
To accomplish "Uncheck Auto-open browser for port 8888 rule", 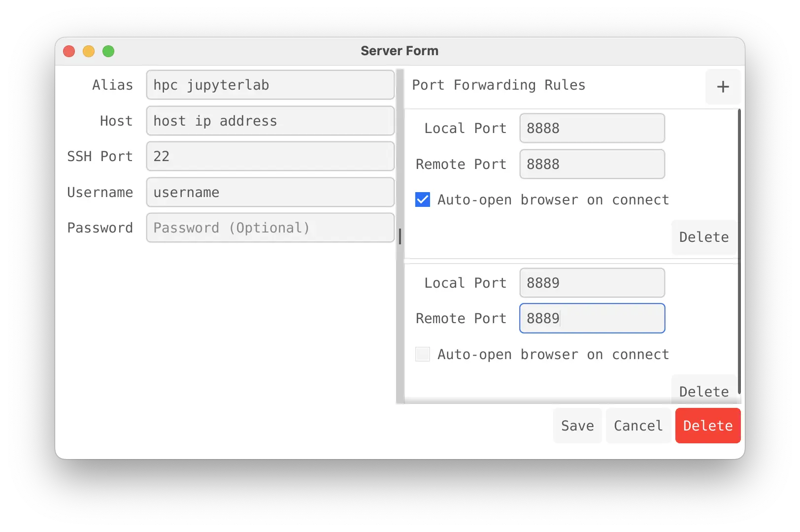I will pos(423,199).
